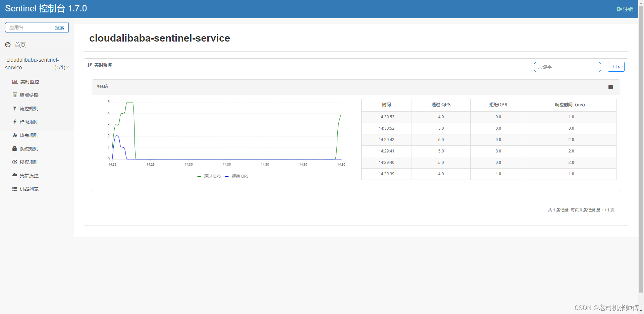644x314 pixels.
Task: Focus the 应用名 search field
Action: tap(28, 27)
